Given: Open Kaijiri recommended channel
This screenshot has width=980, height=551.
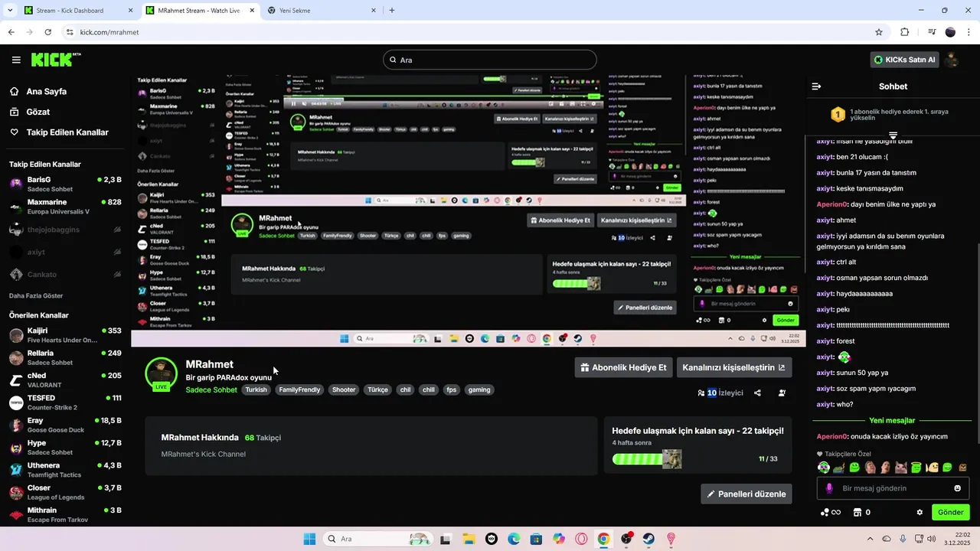Looking at the screenshot, I should click(64, 335).
